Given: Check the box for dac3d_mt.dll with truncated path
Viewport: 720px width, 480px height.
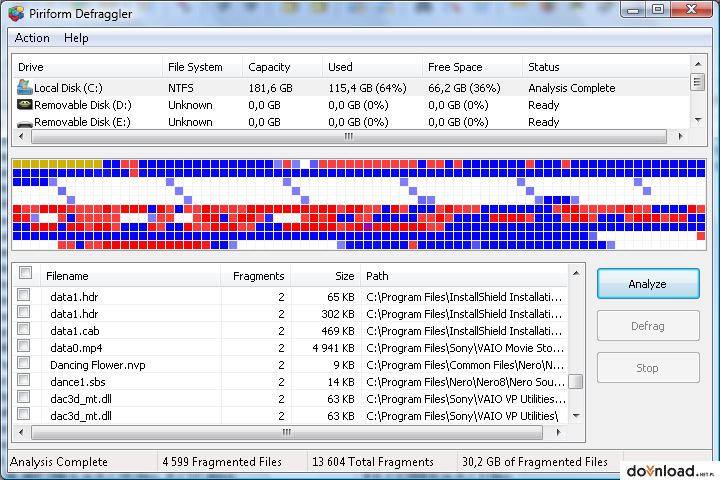Looking at the screenshot, I should coord(23,397).
